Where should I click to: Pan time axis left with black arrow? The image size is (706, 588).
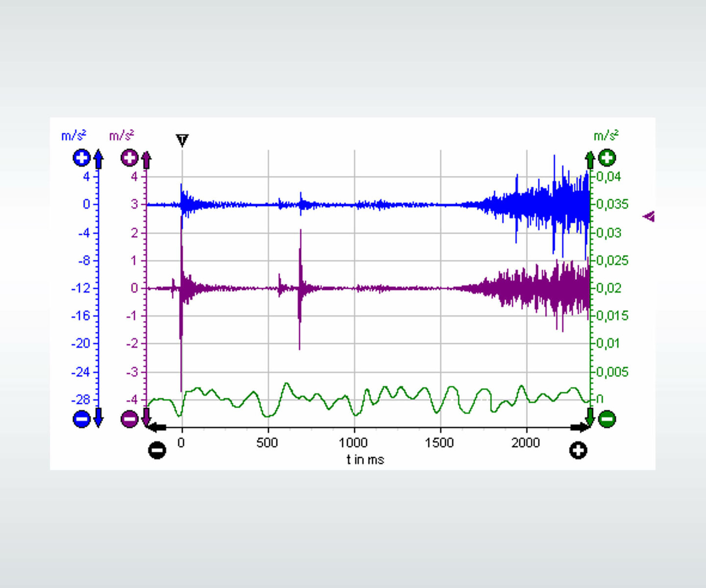(157, 428)
